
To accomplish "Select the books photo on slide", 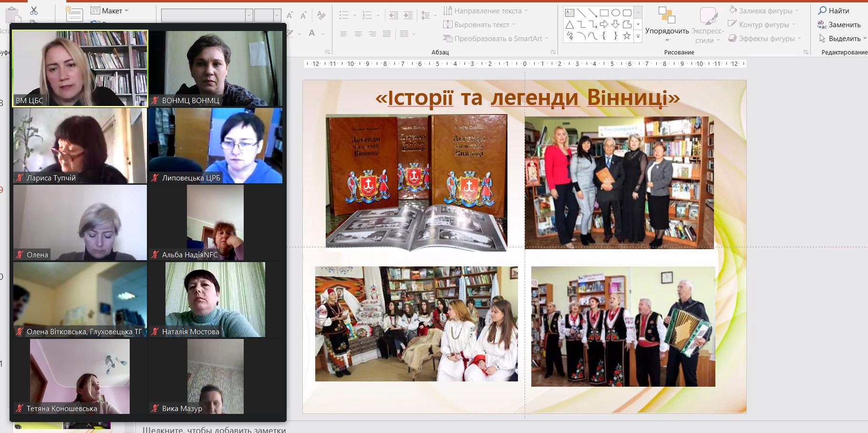I will click(416, 182).
